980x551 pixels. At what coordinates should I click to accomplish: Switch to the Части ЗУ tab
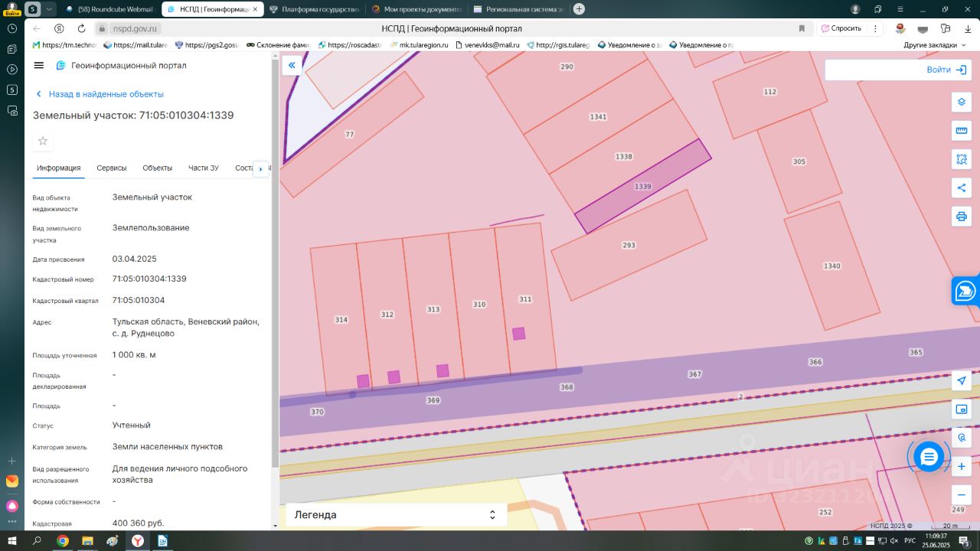tap(204, 168)
